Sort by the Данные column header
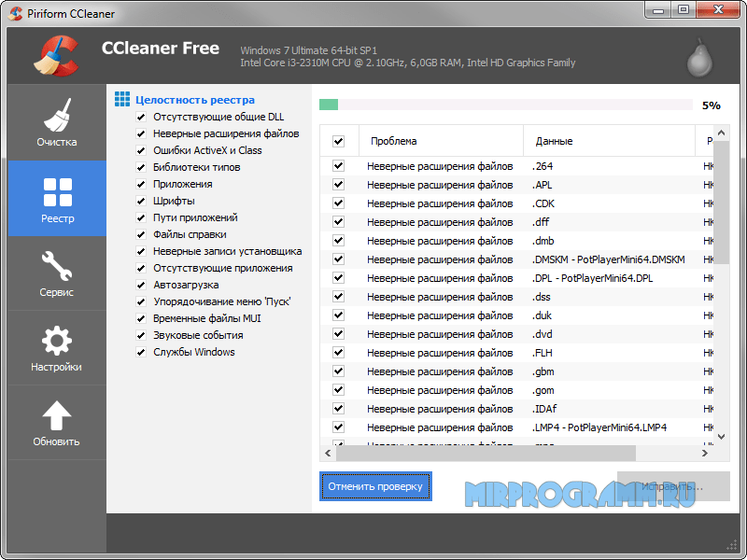This screenshot has height=560, width=747. (x=609, y=141)
